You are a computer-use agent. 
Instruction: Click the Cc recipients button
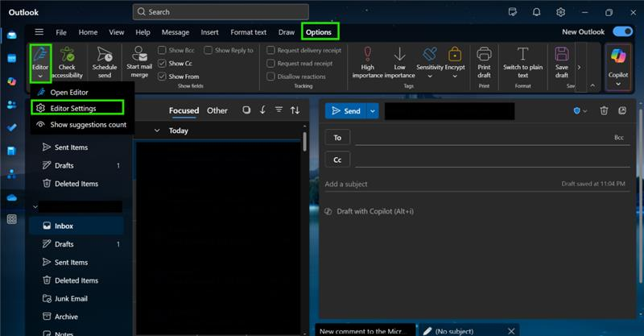coord(337,160)
